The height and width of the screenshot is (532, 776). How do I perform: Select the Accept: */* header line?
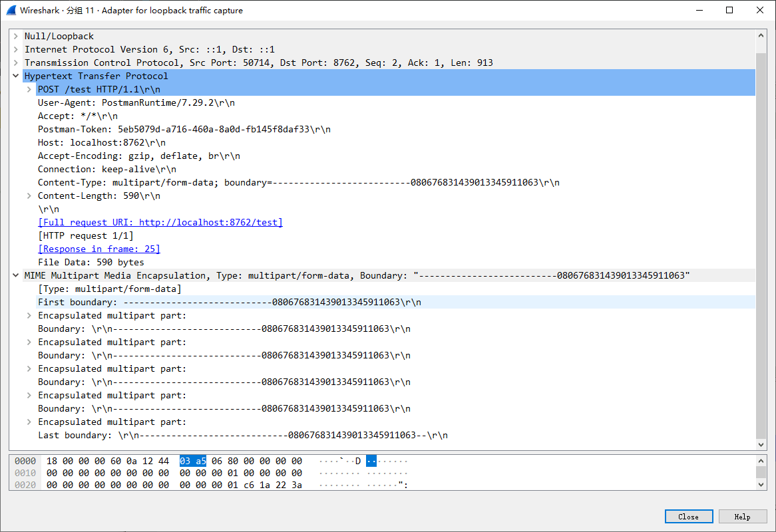78,116
